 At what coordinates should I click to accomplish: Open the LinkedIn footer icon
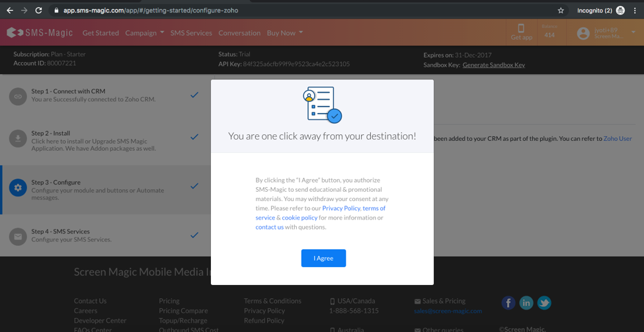(526, 304)
